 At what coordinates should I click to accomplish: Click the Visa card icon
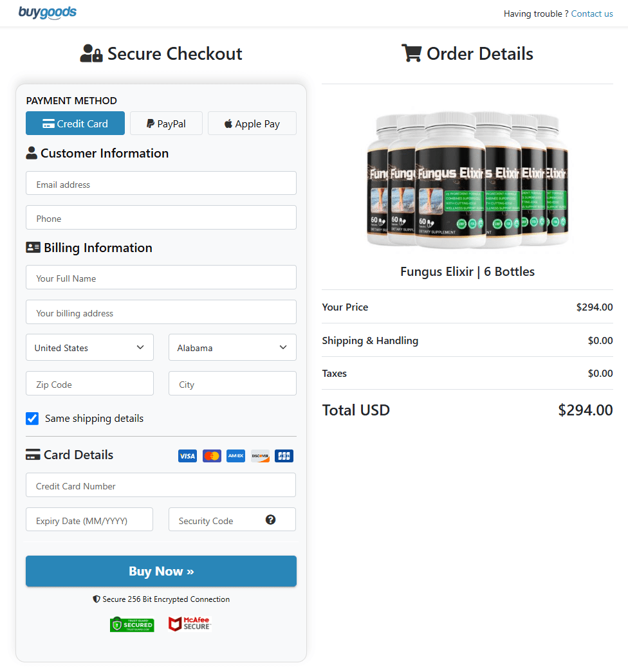click(187, 455)
